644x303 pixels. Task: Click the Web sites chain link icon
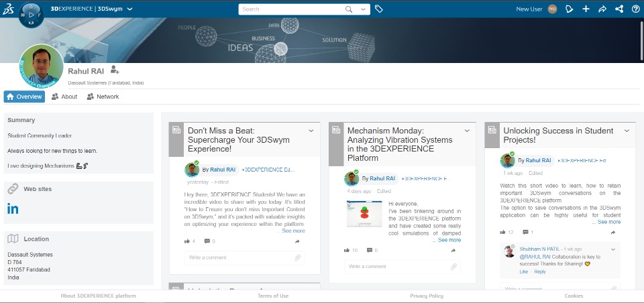click(13, 189)
